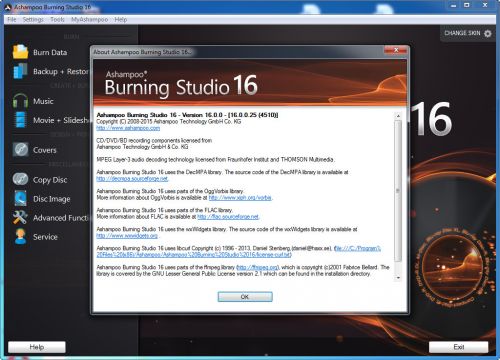Click the About dialog scrollbar up arrow
500x360 pixels.
point(398,116)
